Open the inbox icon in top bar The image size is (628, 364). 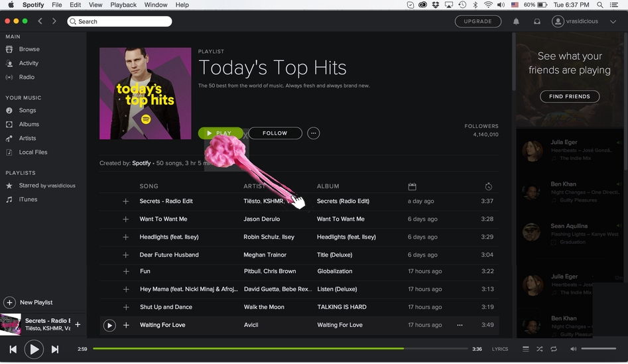pyautogui.click(x=537, y=22)
